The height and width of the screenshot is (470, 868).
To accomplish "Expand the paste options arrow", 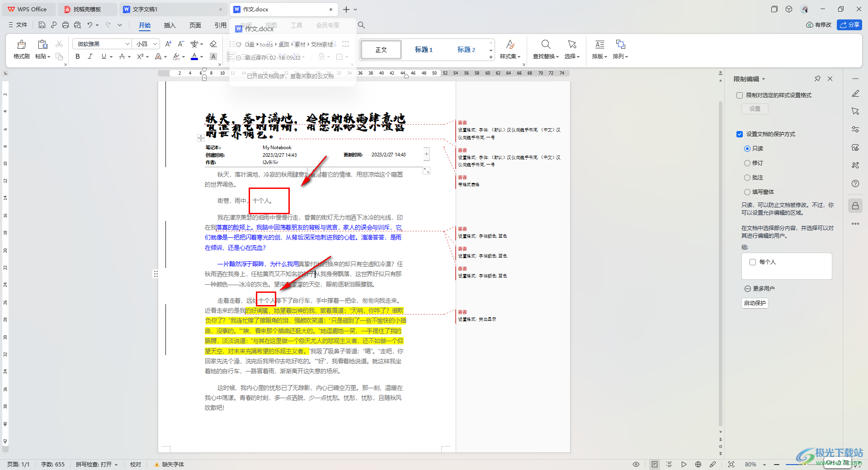I will (x=49, y=56).
